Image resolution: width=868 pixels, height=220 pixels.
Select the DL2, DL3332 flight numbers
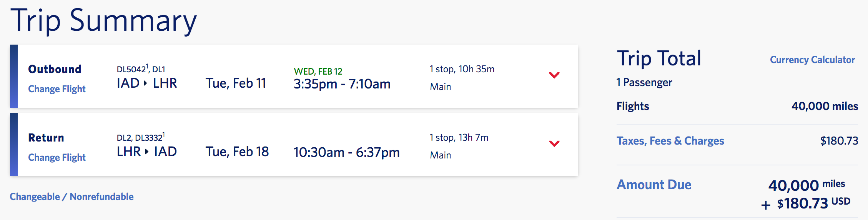click(141, 138)
